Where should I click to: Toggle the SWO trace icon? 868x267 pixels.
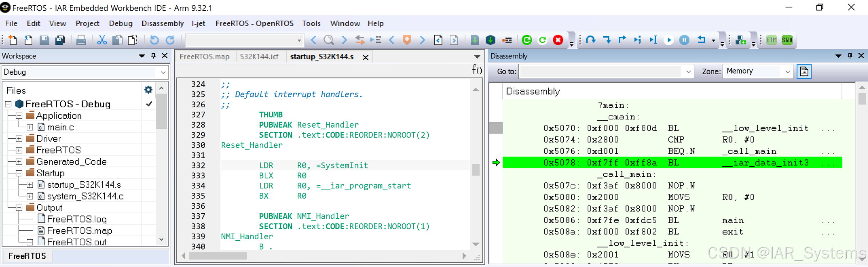pyautogui.click(x=787, y=40)
